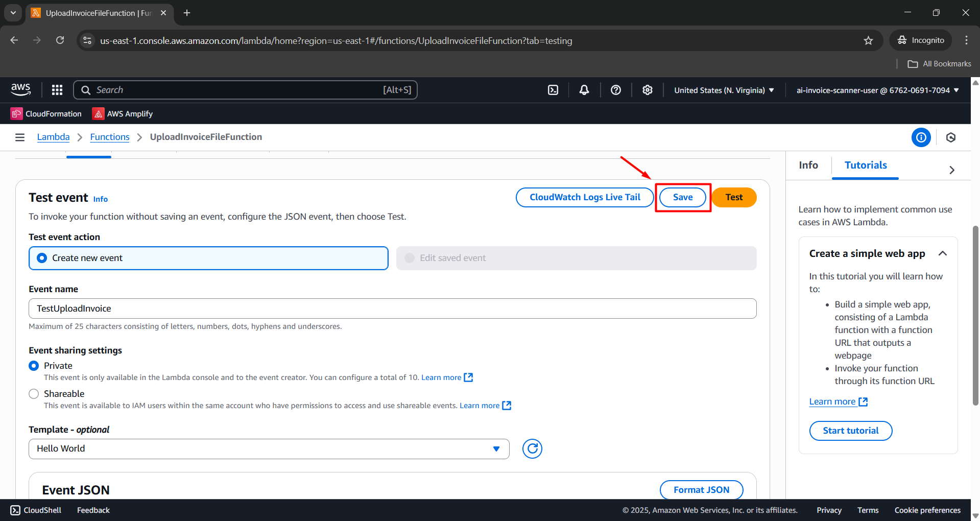Image resolution: width=980 pixels, height=521 pixels.
Task: Open the AWS services grid menu
Action: 57,90
